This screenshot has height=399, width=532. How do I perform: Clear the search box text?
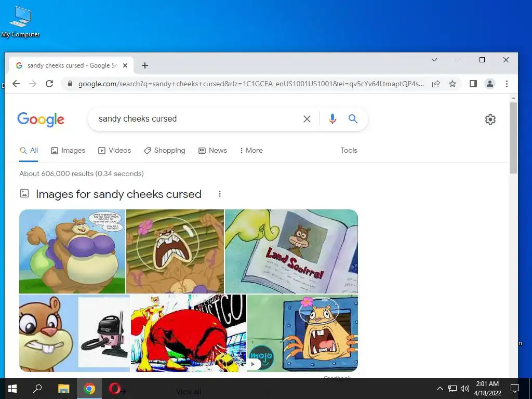coord(307,119)
